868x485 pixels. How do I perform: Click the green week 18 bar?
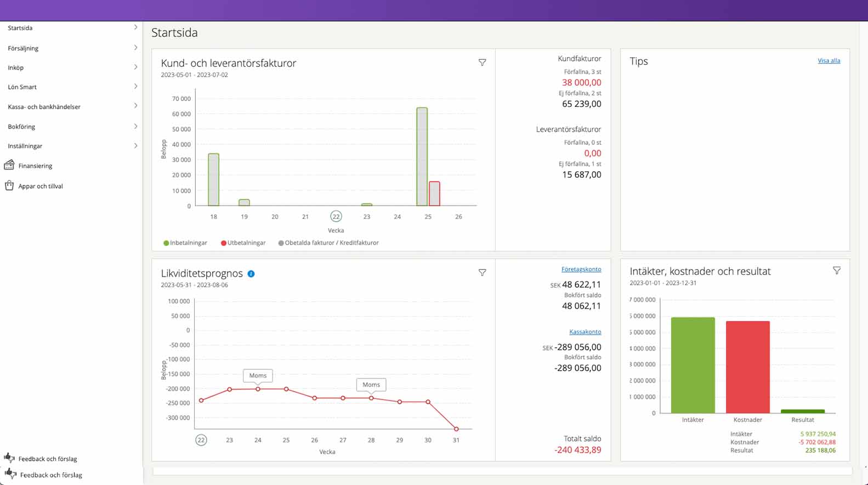tap(213, 179)
